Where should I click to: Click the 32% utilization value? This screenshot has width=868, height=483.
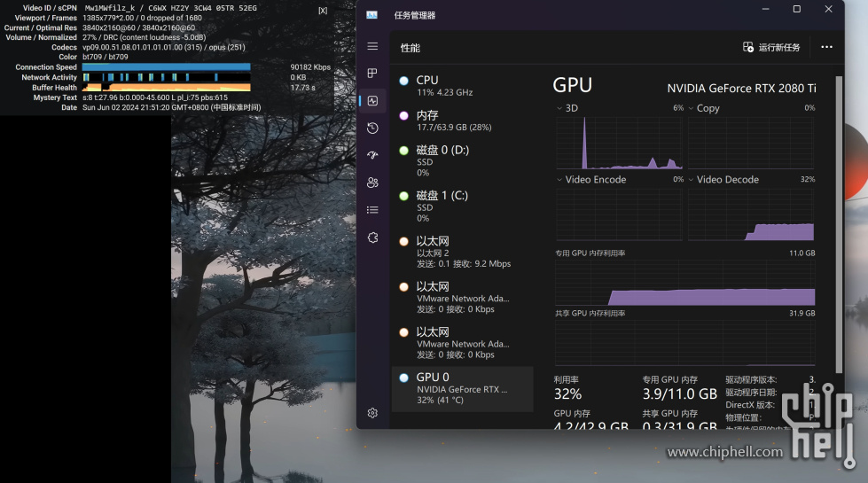568,393
